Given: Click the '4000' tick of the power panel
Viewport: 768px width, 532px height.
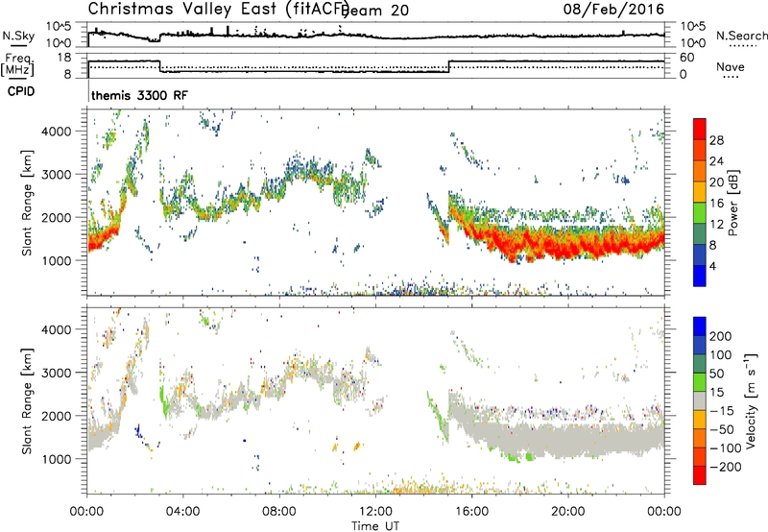Looking at the screenshot, I should point(57,132).
